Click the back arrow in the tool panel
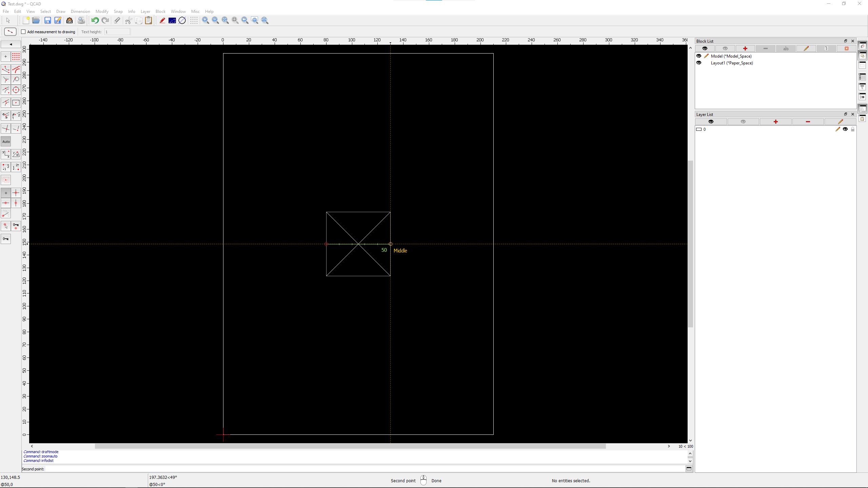Image resolution: width=868 pixels, height=488 pixels. [11, 44]
